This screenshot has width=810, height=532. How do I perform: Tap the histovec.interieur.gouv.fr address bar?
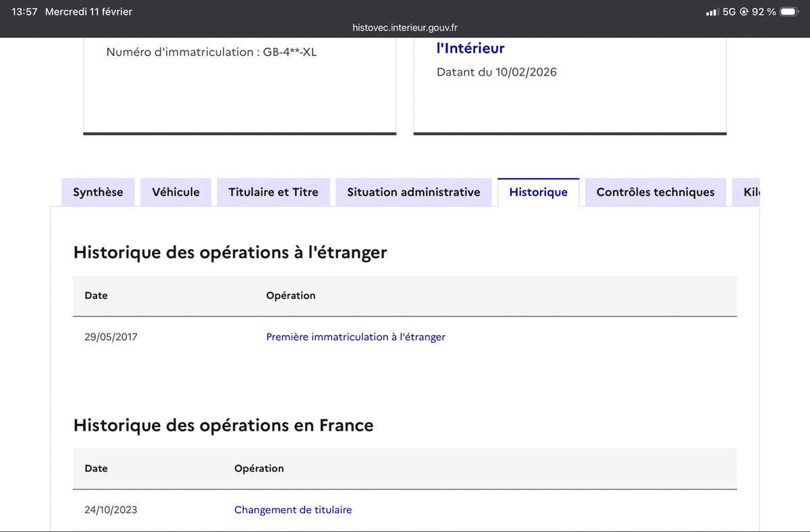click(405, 28)
